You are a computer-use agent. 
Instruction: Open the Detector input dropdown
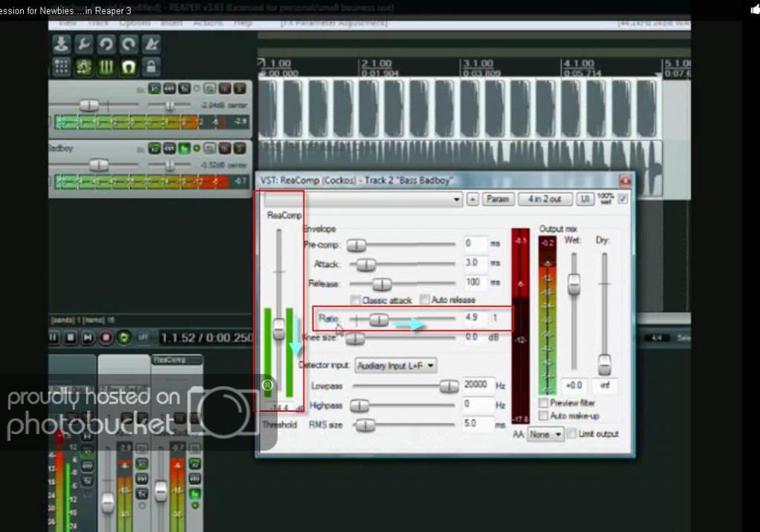[396, 366]
